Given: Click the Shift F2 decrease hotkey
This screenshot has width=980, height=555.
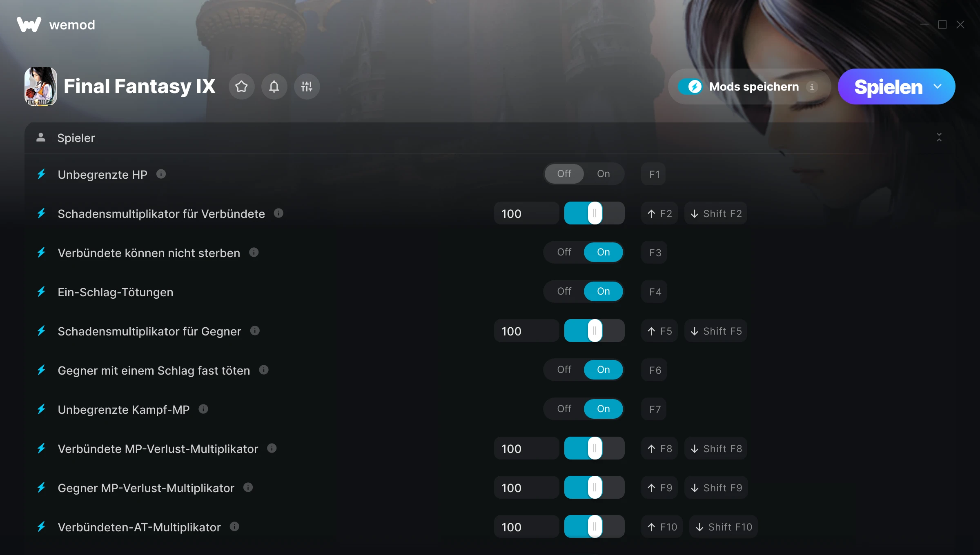Looking at the screenshot, I should [716, 213].
